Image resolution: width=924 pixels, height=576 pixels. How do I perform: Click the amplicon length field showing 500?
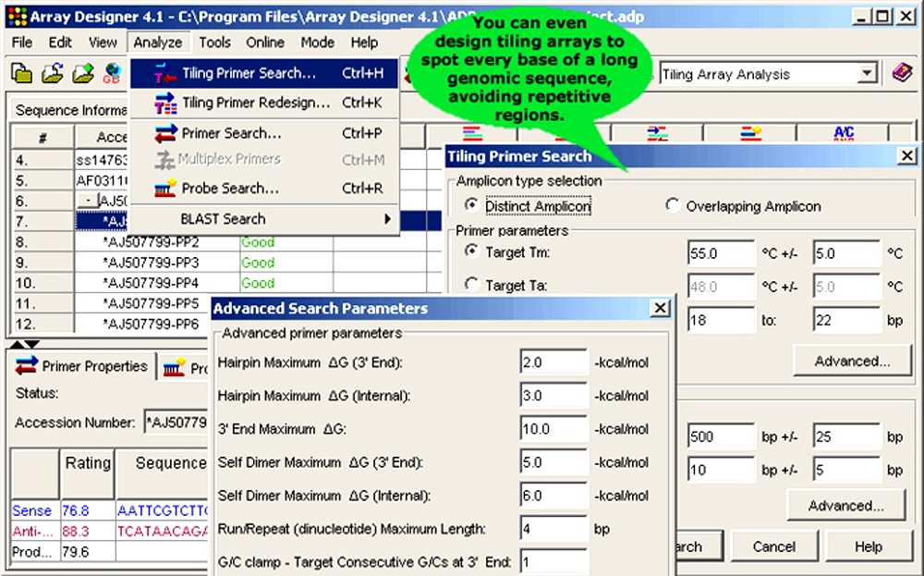pos(722,437)
